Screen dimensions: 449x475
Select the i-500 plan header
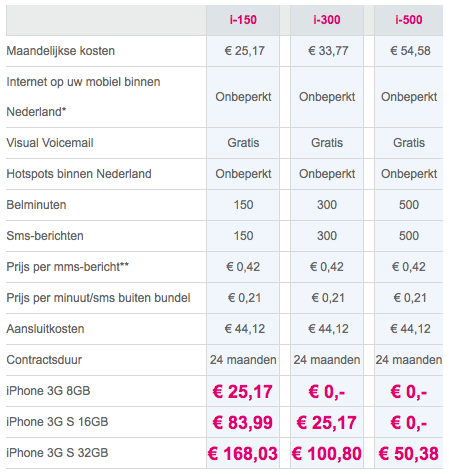coord(409,20)
